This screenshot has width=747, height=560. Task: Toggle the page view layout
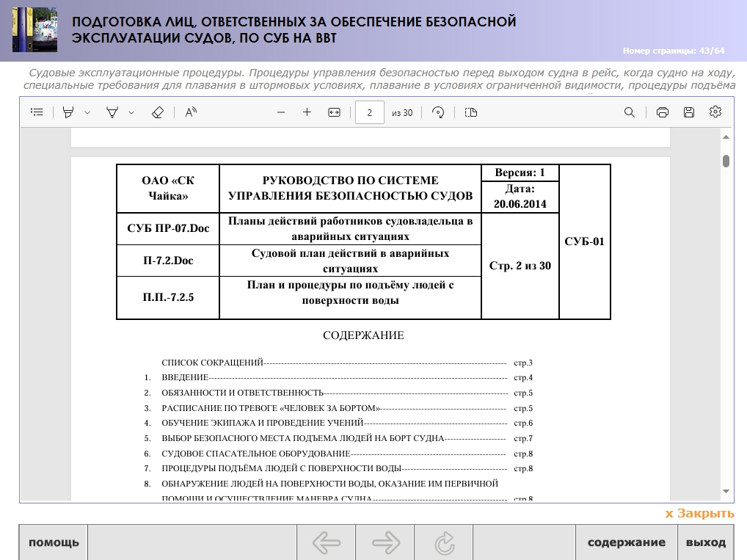point(471,112)
